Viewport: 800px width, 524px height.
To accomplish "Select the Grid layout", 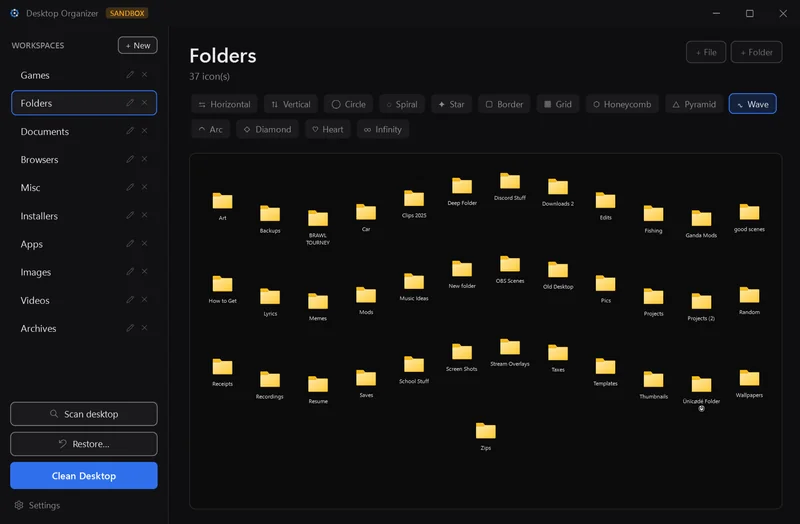I will pyautogui.click(x=558, y=104).
